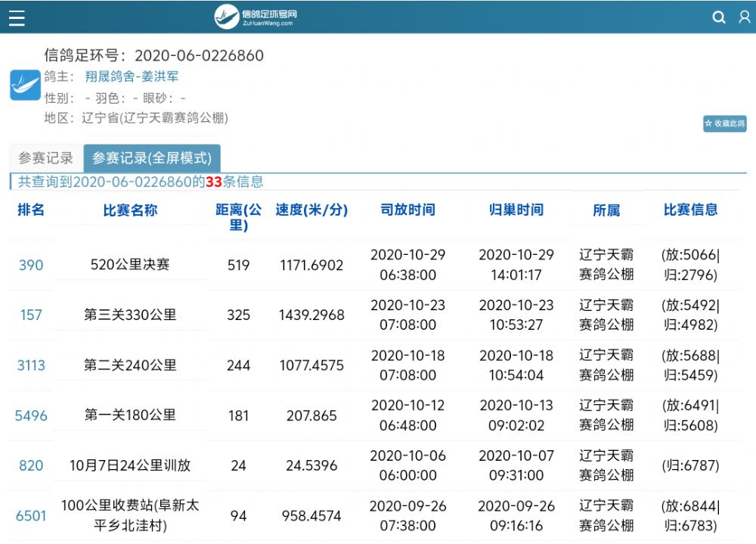Click the blue pigeon avatar icon
This screenshot has width=756, height=544.
tap(25, 85)
